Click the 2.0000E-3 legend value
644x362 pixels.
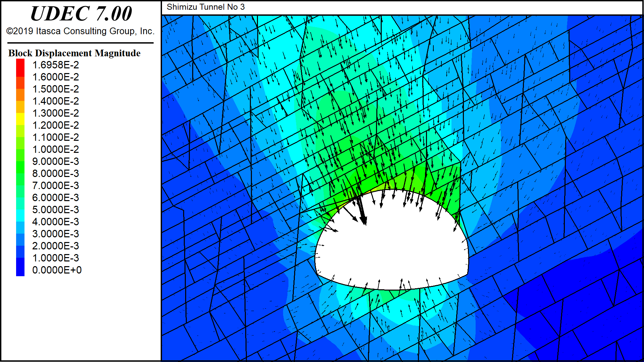point(56,246)
